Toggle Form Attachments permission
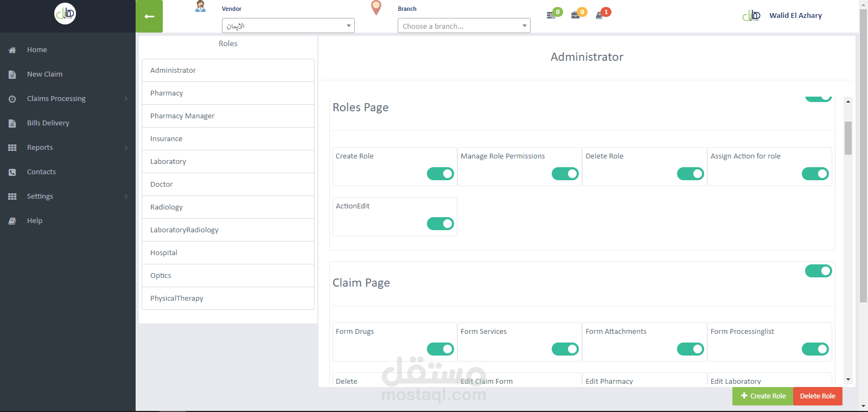 click(691, 349)
